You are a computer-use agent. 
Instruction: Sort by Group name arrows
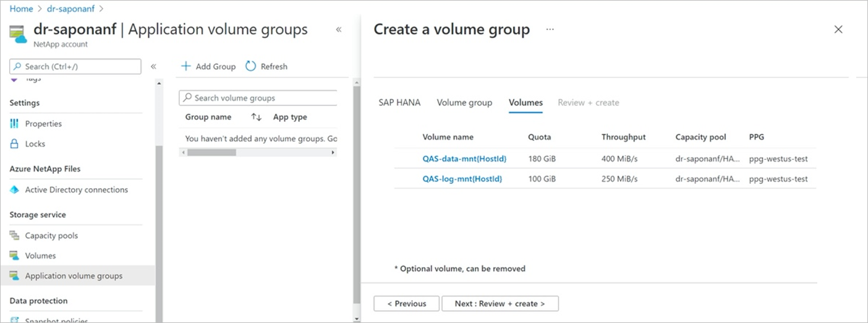[256, 117]
